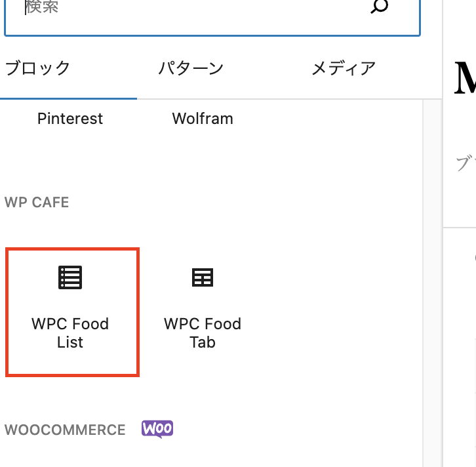Screen dimensions: 476x467
Task: Click the 'WPC Food List' text label
Action: [70, 333]
